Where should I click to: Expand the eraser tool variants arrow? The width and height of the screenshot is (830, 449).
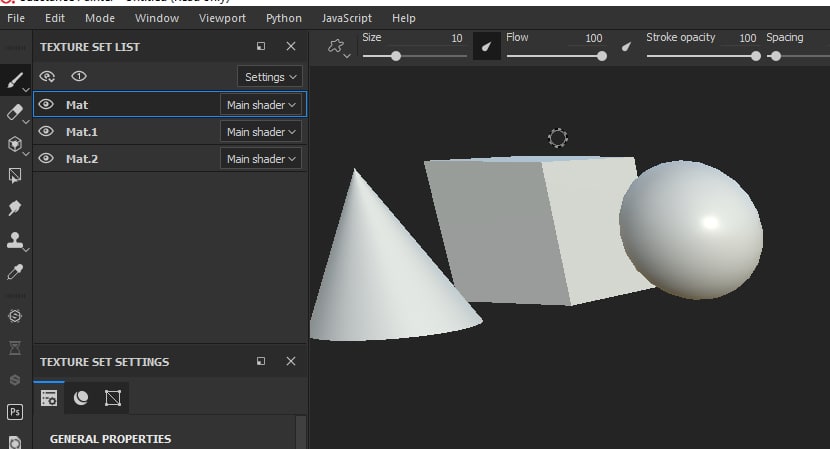pyautogui.click(x=26, y=122)
